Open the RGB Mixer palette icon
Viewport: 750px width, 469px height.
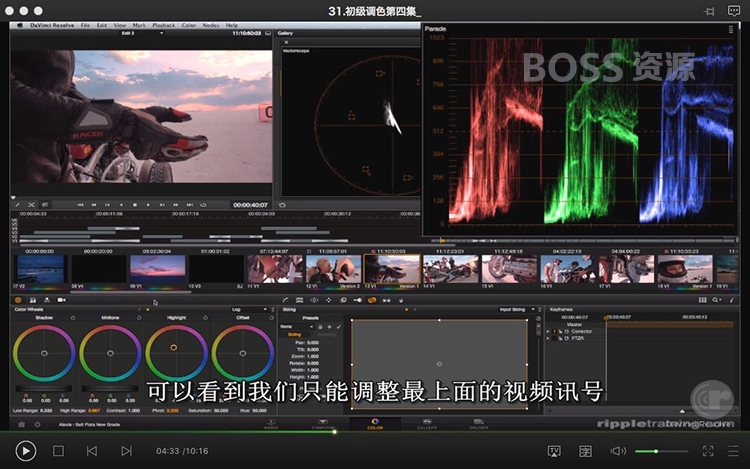(x=33, y=300)
